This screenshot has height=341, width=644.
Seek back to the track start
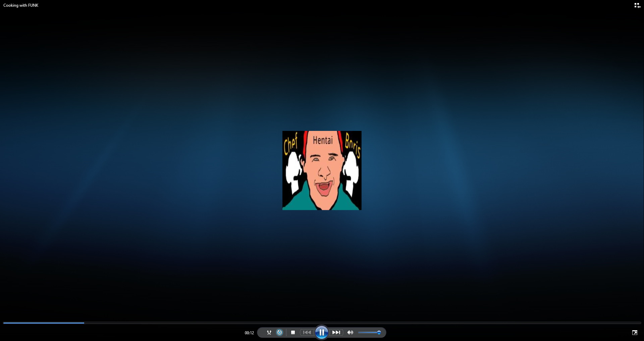pos(4,323)
